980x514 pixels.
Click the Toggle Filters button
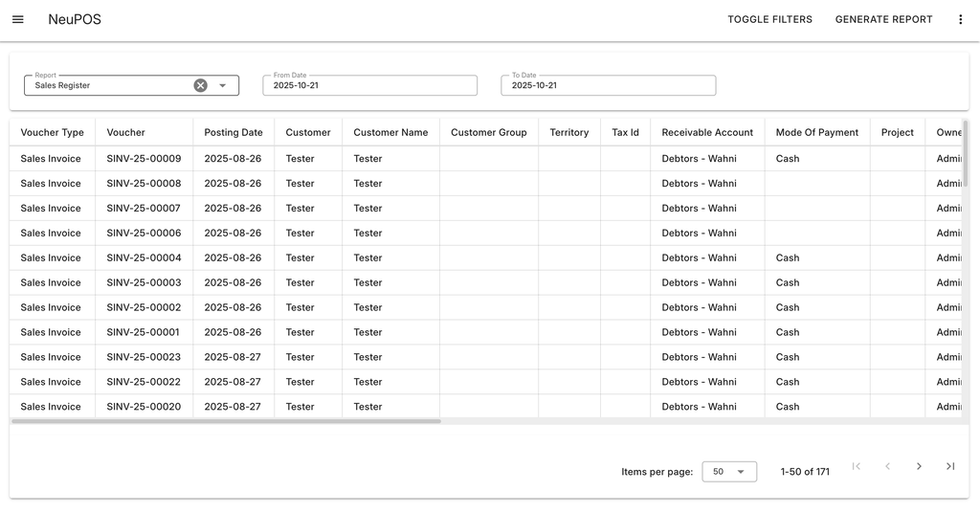point(770,19)
